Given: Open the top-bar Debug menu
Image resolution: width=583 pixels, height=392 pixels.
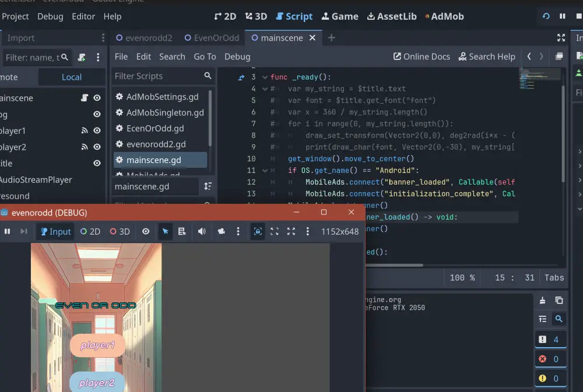Looking at the screenshot, I should (50, 16).
